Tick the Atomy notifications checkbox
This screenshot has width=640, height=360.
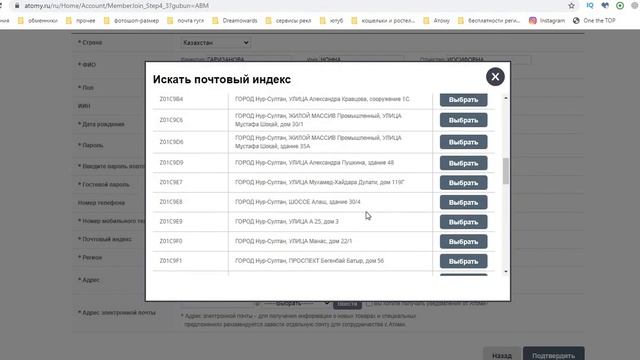[x=369, y=304]
